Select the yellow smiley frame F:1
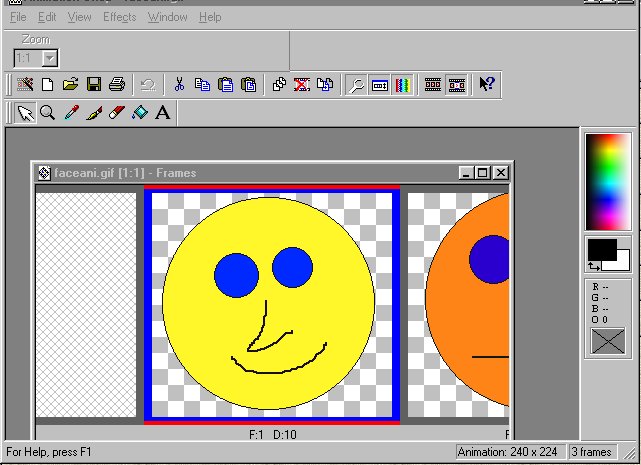Viewport: 641px width, 465px height. pos(272,305)
